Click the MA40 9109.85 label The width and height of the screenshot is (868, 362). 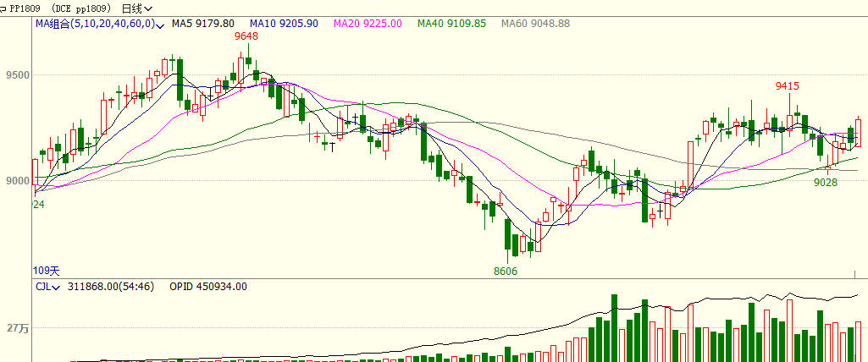point(451,24)
